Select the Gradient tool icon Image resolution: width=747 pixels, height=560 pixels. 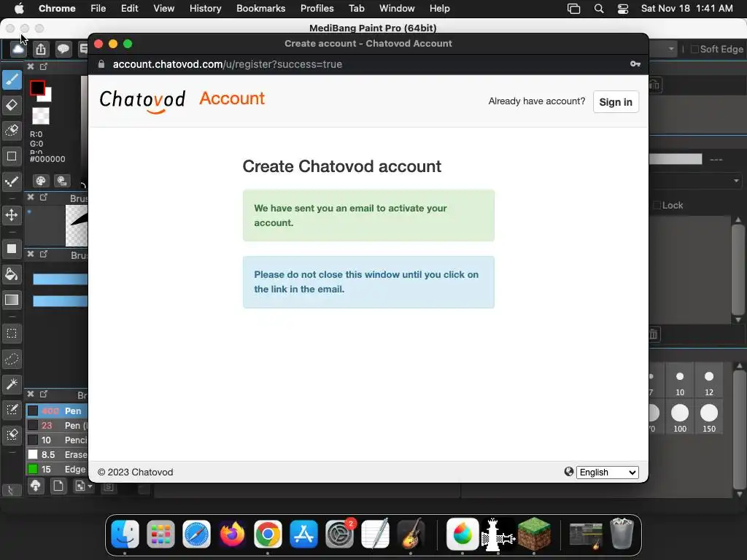[x=12, y=300]
